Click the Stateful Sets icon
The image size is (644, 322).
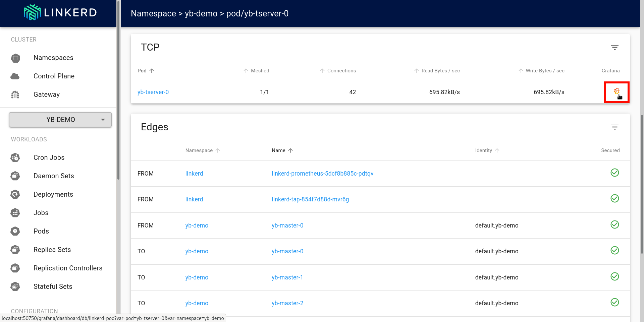click(x=15, y=286)
